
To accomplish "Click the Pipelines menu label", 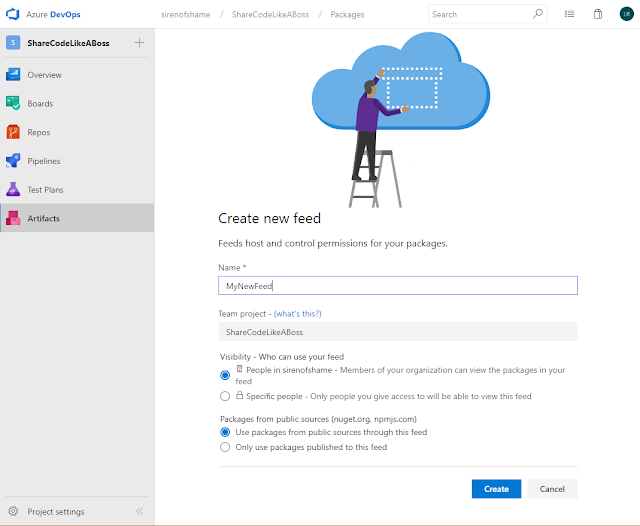I will point(44,161).
